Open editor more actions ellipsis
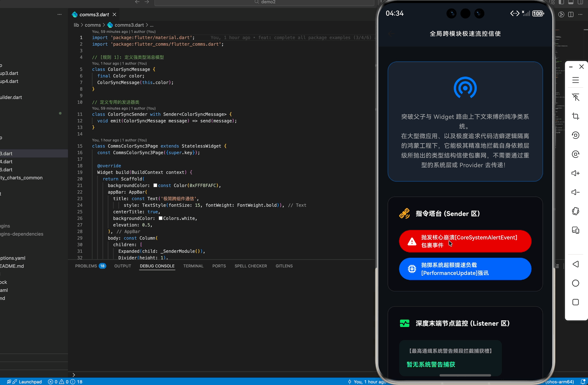This screenshot has width=588, height=385. pos(580,15)
